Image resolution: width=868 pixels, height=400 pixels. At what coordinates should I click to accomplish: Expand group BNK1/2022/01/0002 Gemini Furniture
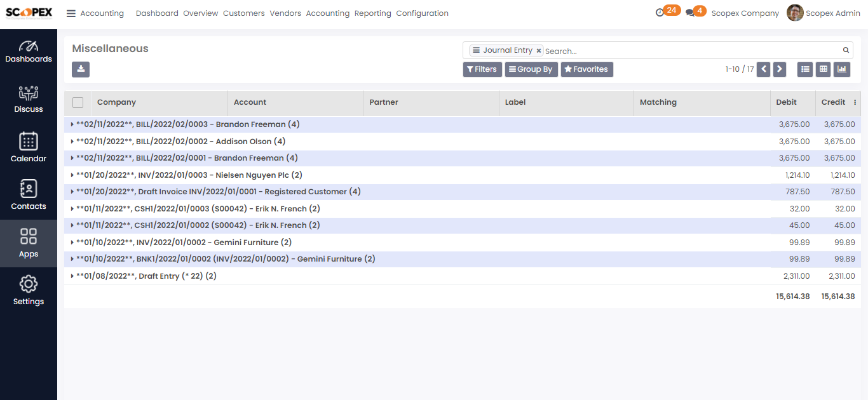coord(223,259)
